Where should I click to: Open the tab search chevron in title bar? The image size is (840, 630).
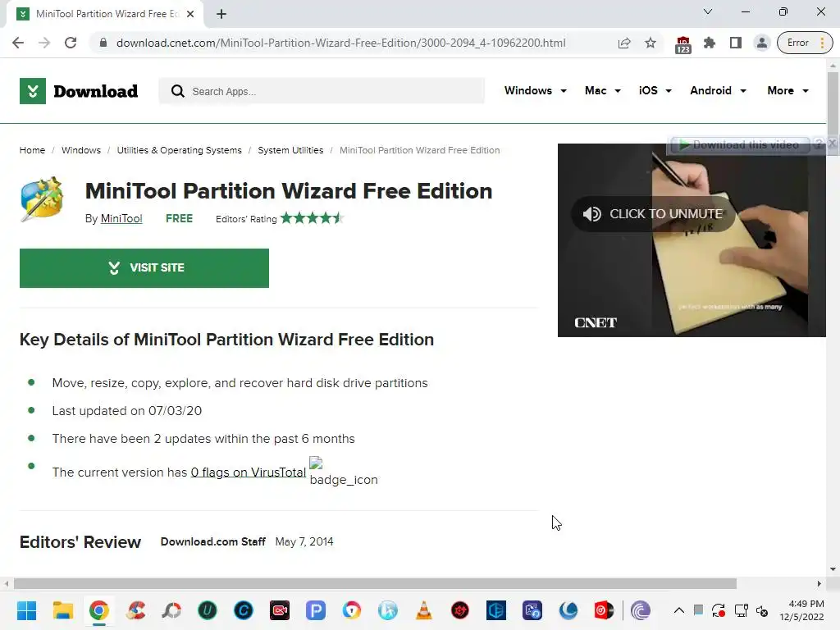click(708, 11)
